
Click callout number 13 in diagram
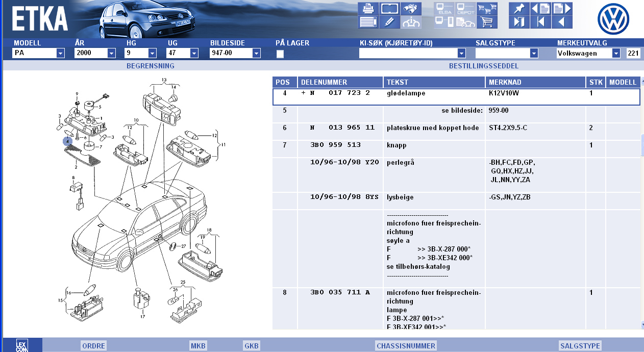164,80
